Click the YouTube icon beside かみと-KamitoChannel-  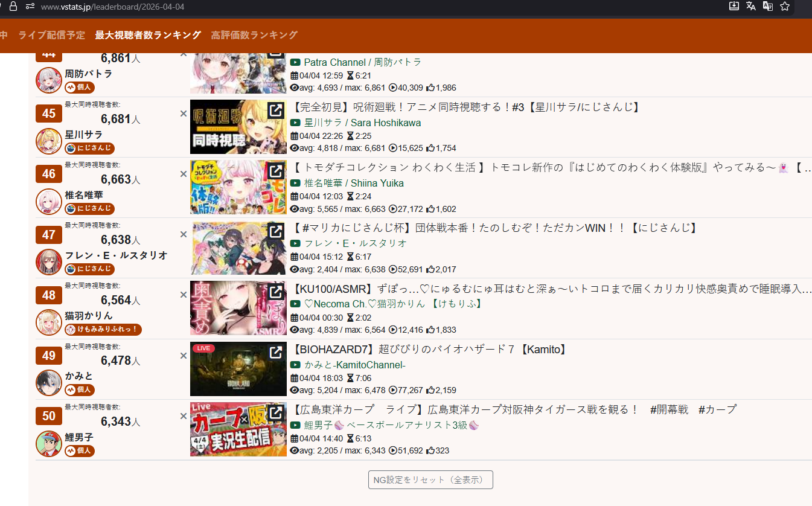295,365
